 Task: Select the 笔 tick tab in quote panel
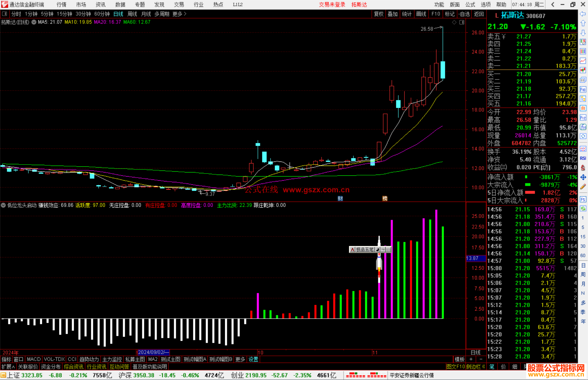492,367
